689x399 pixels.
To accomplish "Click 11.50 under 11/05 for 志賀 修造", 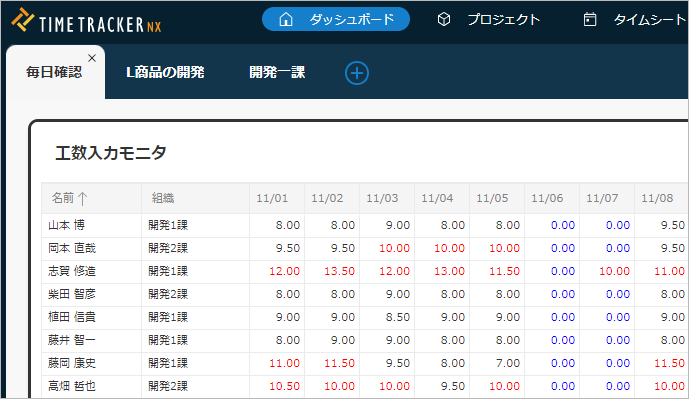I will point(504,271).
